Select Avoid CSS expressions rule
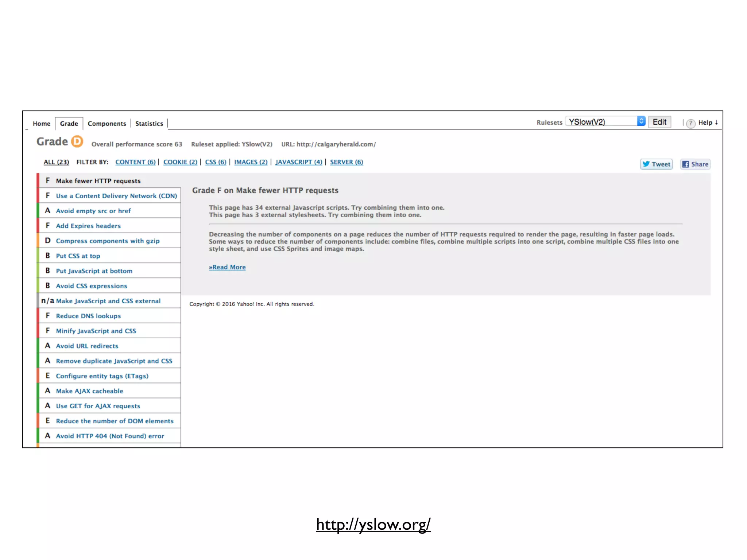 click(x=109, y=286)
